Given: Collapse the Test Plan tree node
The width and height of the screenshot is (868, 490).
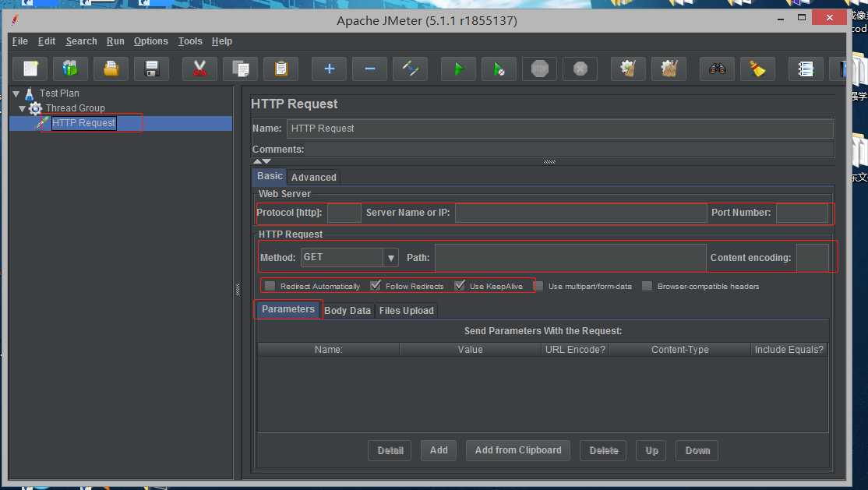Looking at the screenshot, I should click(16, 93).
